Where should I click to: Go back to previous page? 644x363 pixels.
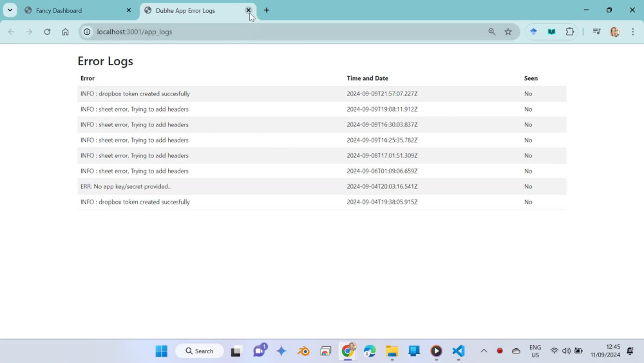point(11,32)
